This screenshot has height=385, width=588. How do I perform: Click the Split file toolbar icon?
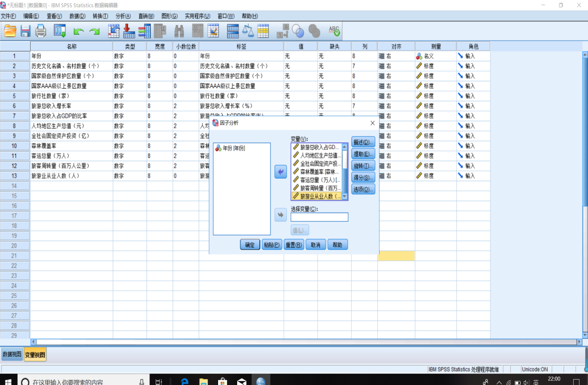pyautogui.click(x=233, y=31)
